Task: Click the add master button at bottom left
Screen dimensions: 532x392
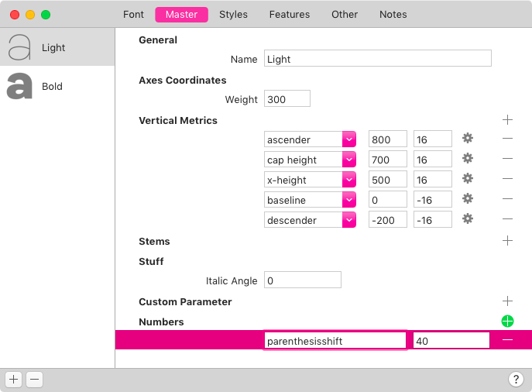Action: click(x=14, y=380)
